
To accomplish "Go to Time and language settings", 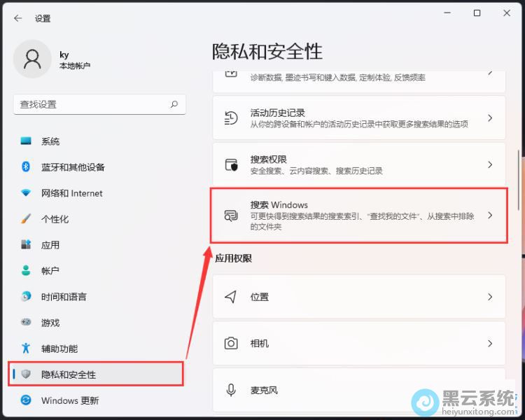I will [64, 297].
